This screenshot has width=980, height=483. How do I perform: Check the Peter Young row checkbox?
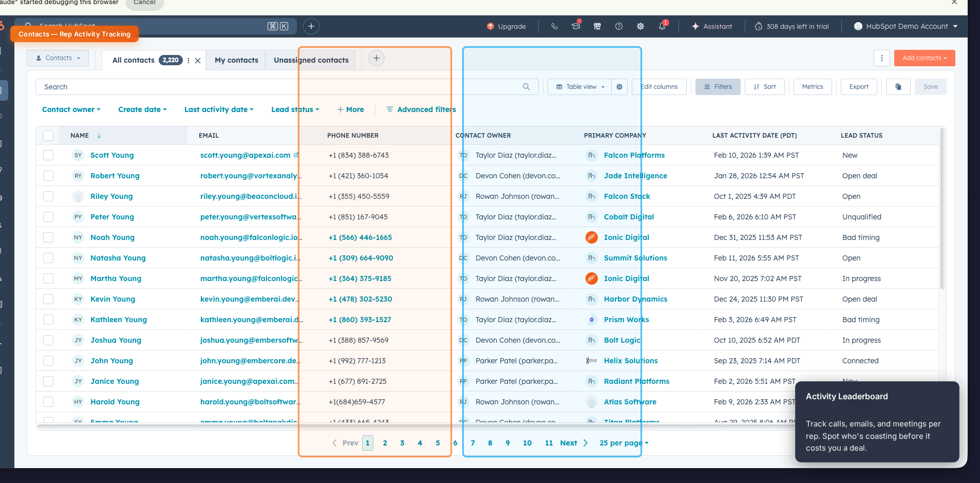[48, 217]
